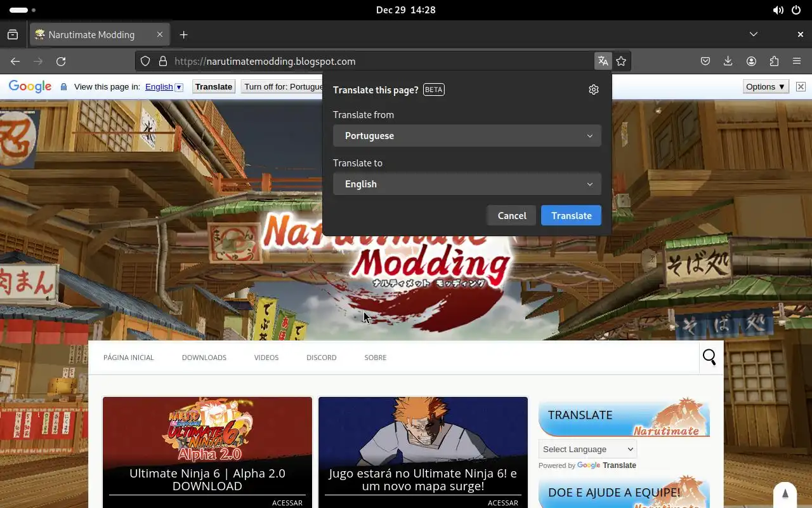Open Save to Pocket icon
Image resolution: width=812 pixels, height=508 pixels.
705,62
